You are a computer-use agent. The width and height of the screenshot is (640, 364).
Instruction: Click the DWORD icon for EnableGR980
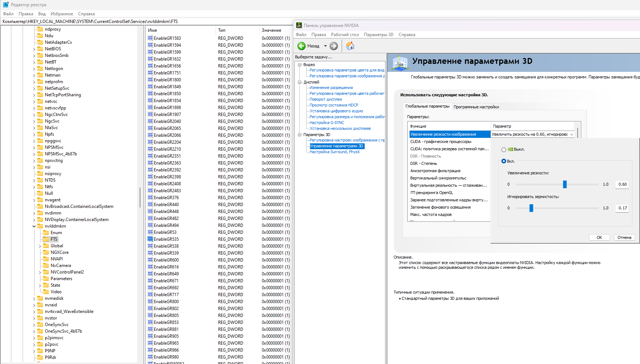coord(150,357)
